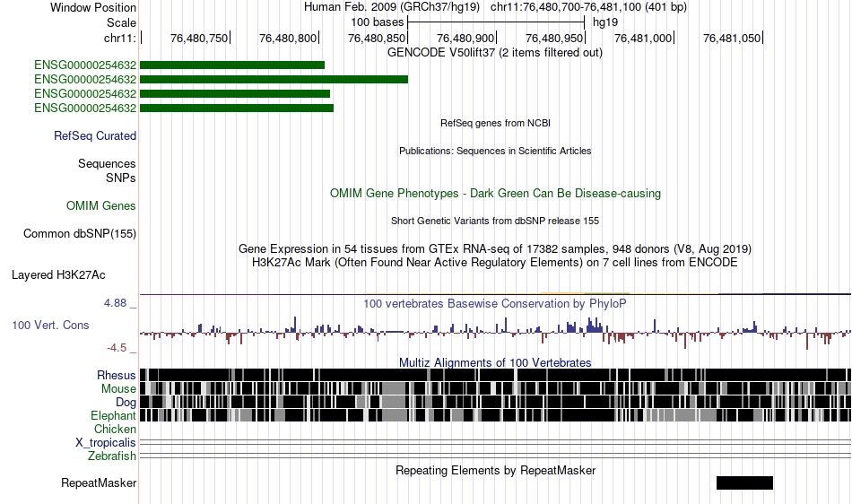Click the Rhesus species label
This screenshot has height=504, width=852.
click(117, 375)
